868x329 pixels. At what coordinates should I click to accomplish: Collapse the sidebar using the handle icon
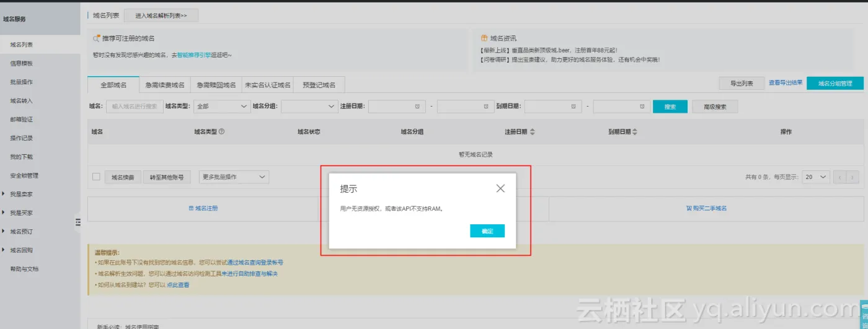coord(78,222)
